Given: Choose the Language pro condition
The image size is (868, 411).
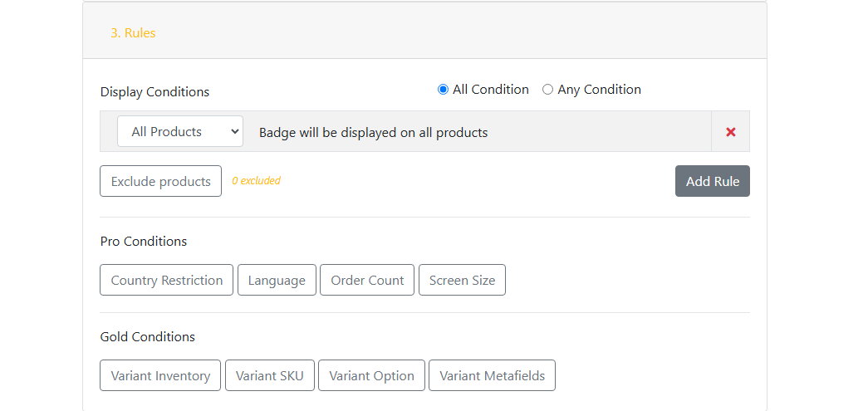Looking at the screenshot, I should [277, 280].
